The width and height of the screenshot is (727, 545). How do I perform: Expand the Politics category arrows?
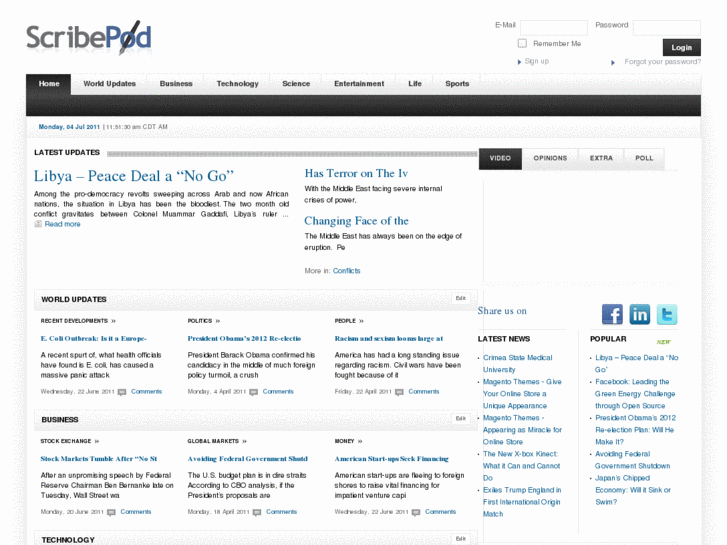click(x=217, y=321)
